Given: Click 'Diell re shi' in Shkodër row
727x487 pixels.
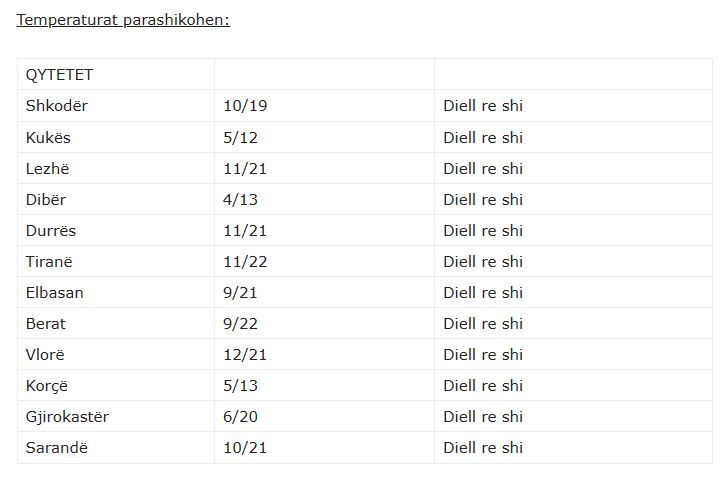Looking at the screenshot, I should click(x=483, y=106).
